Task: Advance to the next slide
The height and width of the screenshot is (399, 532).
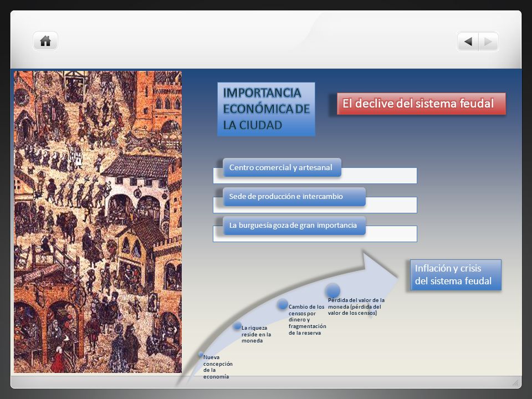Action: pos(488,42)
